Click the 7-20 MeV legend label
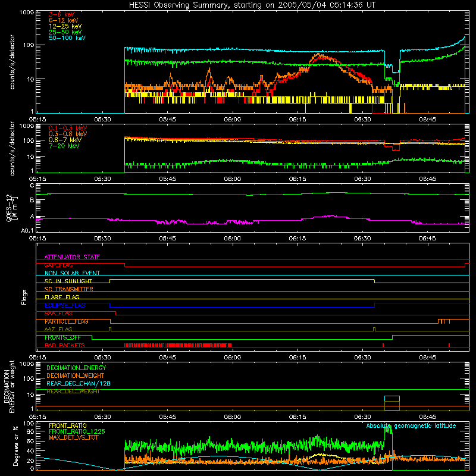476x476 pixels. coord(64,146)
